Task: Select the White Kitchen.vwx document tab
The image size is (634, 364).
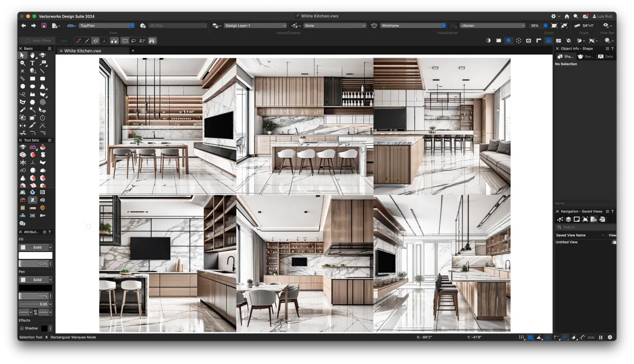Action: [82, 51]
